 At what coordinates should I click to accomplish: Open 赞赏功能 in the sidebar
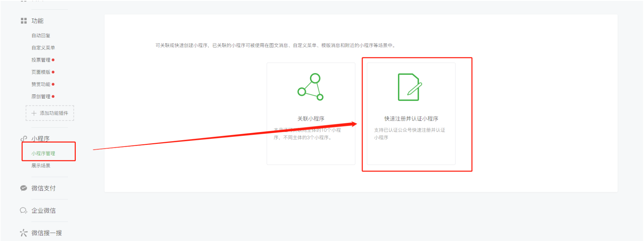(x=41, y=85)
